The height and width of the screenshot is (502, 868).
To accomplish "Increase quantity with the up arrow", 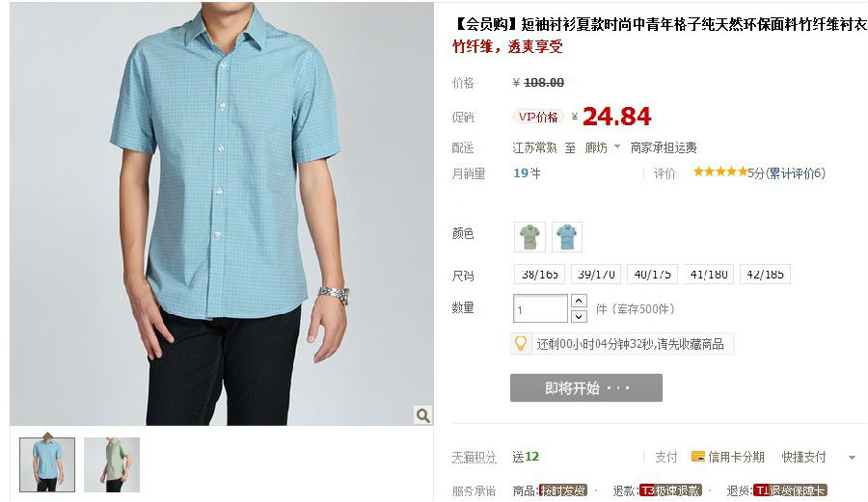I will (579, 301).
